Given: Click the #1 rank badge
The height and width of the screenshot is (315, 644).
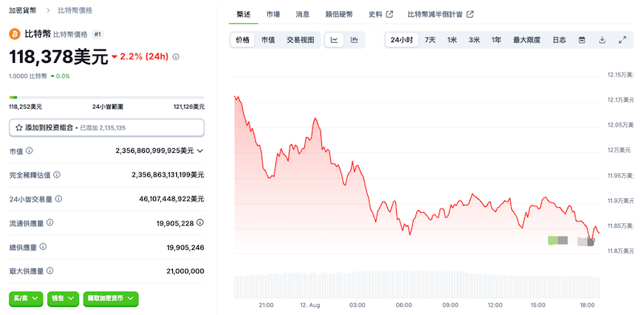Looking at the screenshot, I should (97, 35).
